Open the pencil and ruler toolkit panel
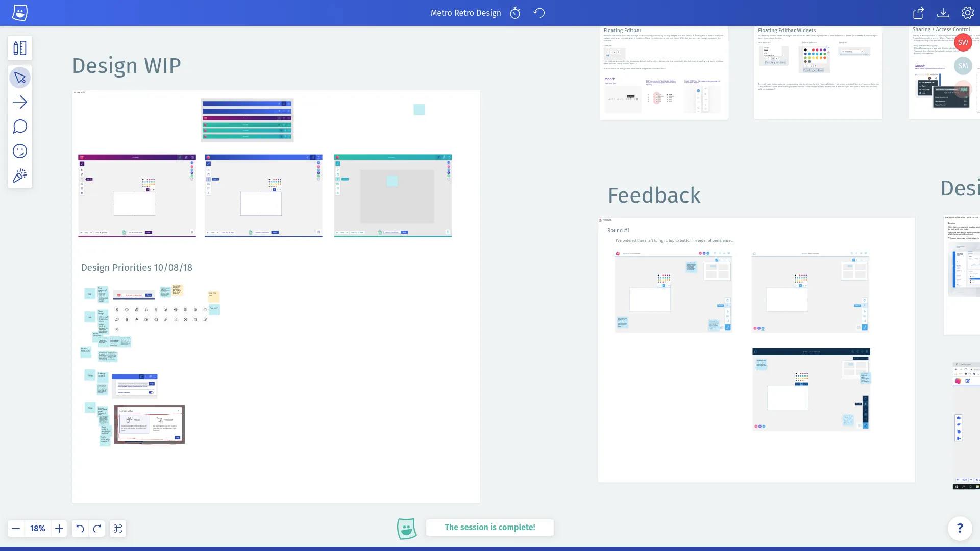The width and height of the screenshot is (980, 551). click(19, 47)
